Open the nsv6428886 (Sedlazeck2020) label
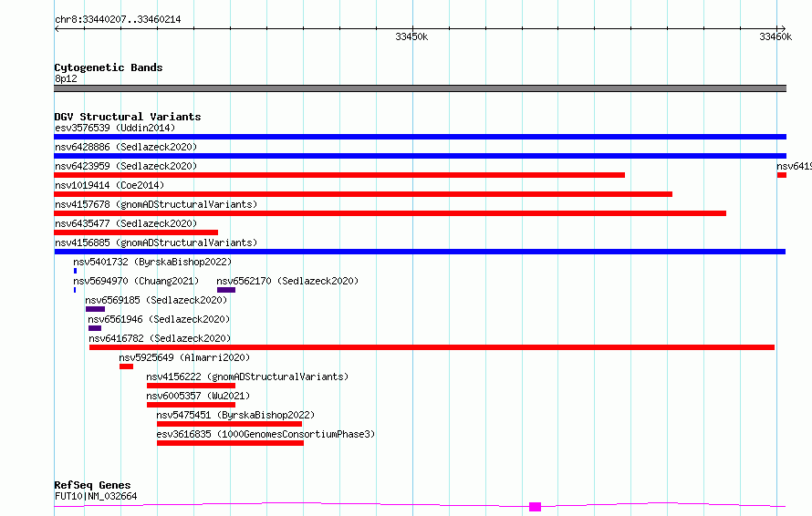The height and width of the screenshot is (516, 812). tap(126, 147)
